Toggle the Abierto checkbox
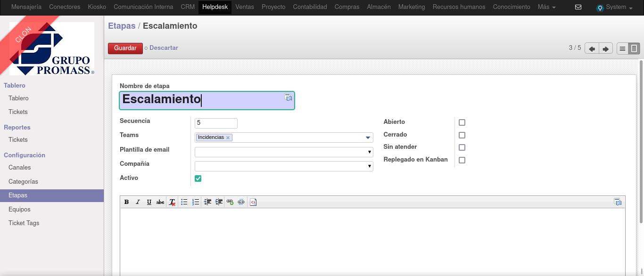Screen dimensions: 644x276 click(x=462, y=122)
